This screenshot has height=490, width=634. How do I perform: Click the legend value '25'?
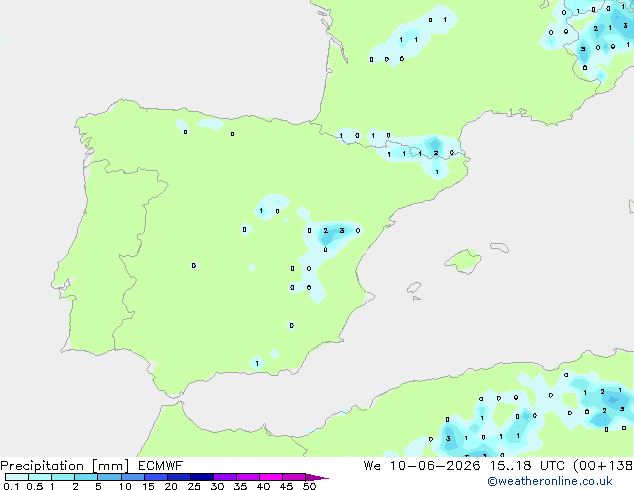[x=194, y=486]
